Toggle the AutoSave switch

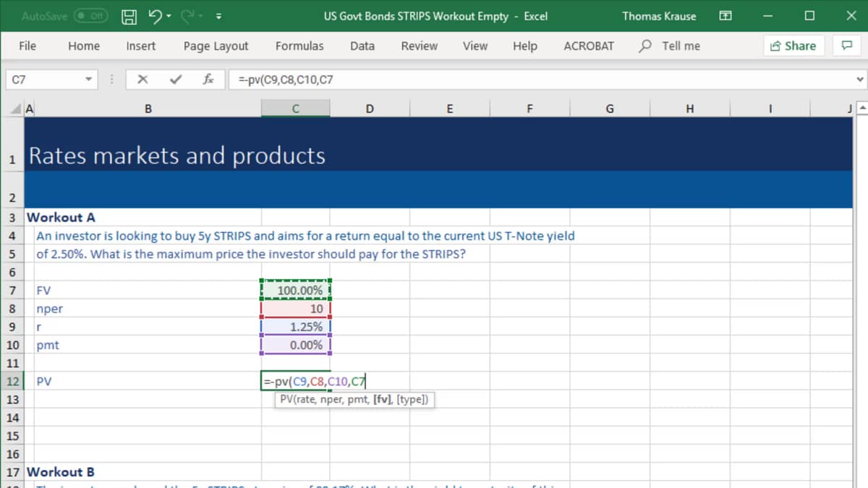click(91, 16)
